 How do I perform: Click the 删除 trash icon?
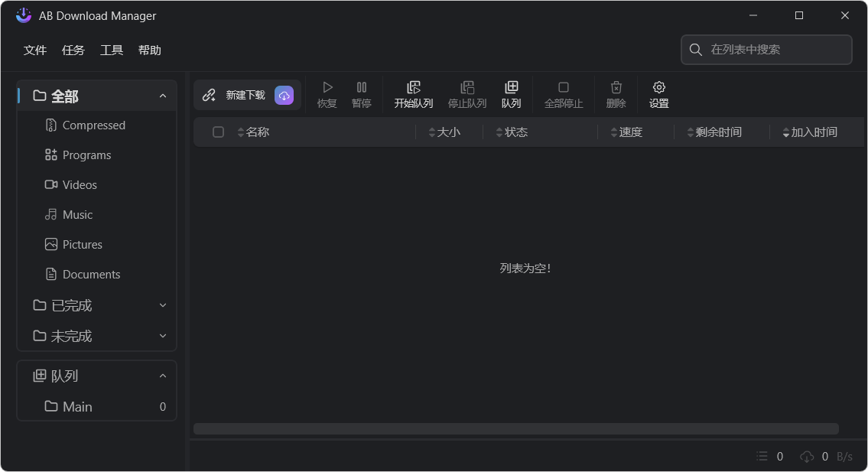point(616,87)
